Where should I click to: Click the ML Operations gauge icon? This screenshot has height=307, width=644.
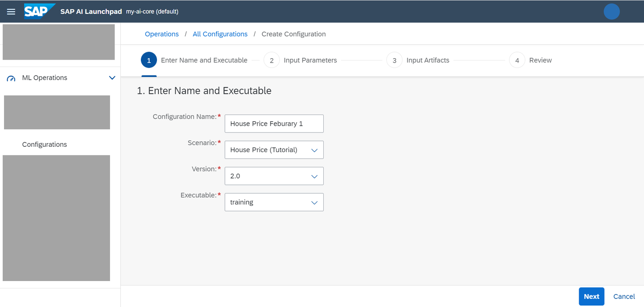(11, 78)
